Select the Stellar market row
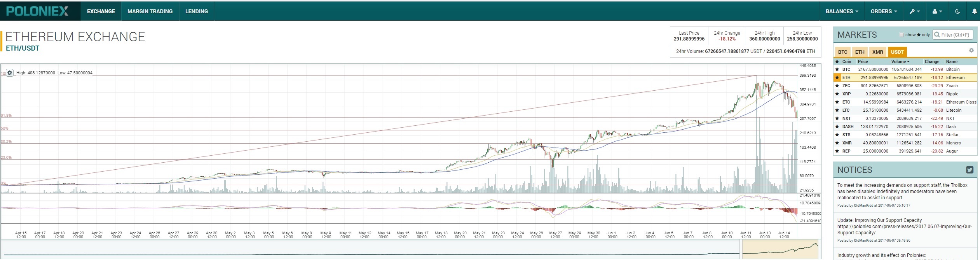Viewport: 980px width, 260px height. pos(905,135)
